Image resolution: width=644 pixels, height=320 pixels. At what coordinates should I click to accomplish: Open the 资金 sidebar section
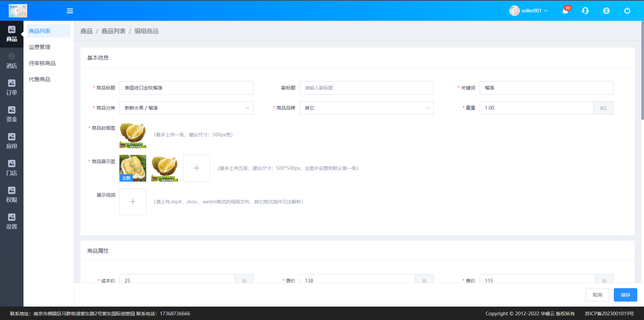(x=12, y=114)
